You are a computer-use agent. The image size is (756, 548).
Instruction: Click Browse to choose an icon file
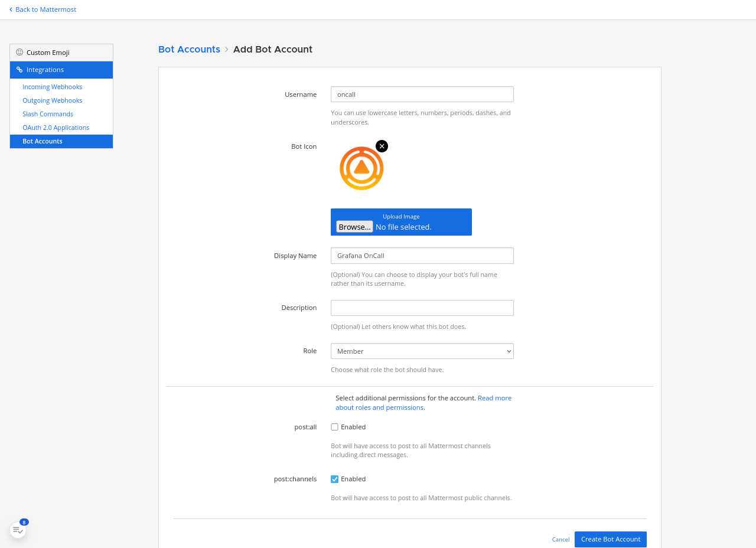tap(354, 226)
